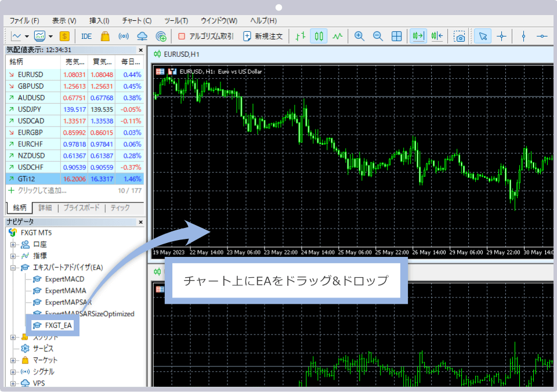
Task: Open the IDE MetaEditor button
Action: [x=86, y=36]
